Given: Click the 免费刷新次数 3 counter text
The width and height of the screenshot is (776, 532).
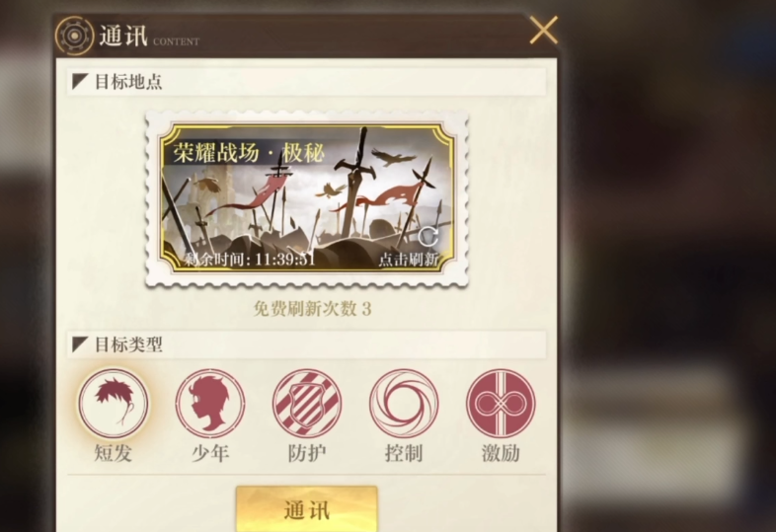Looking at the screenshot, I should point(312,309).
